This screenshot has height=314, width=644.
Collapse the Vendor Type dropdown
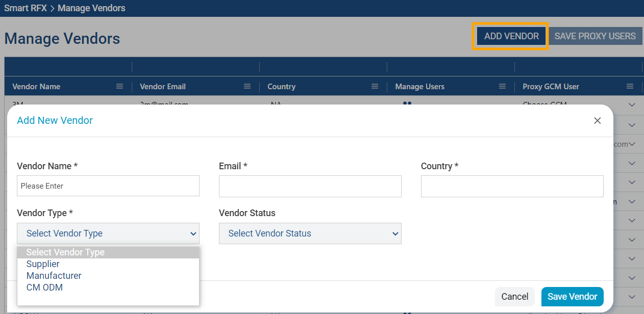[x=108, y=233]
